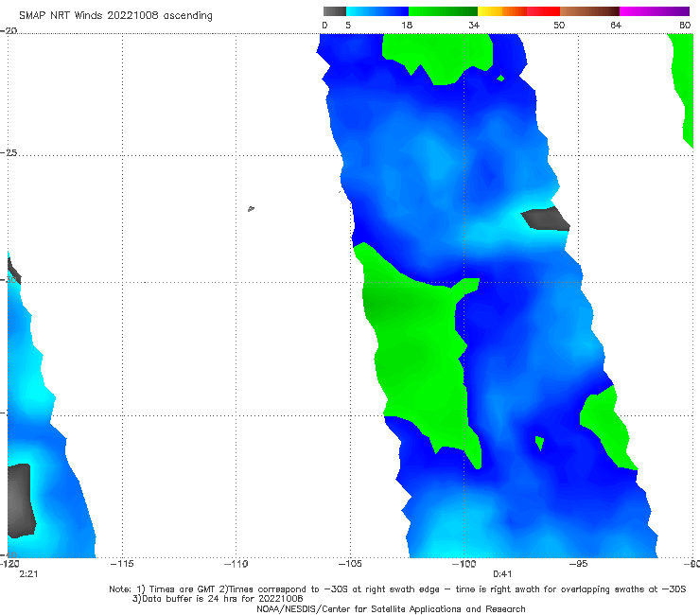Click the 'NOAA/NESDIS/Center for Satellite Applications and Research' credit
Viewport: 700px width, 615px height.
coord(391,608)
